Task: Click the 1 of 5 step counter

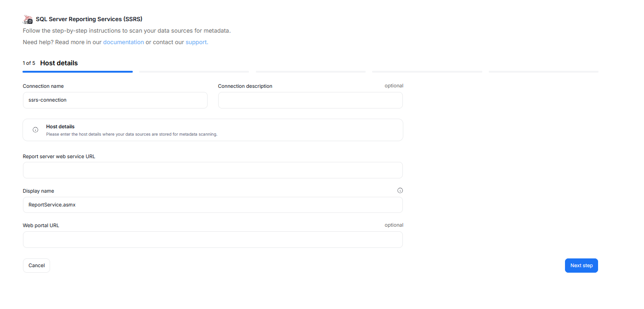Action: pyautogui.click(x=29, y=63)
